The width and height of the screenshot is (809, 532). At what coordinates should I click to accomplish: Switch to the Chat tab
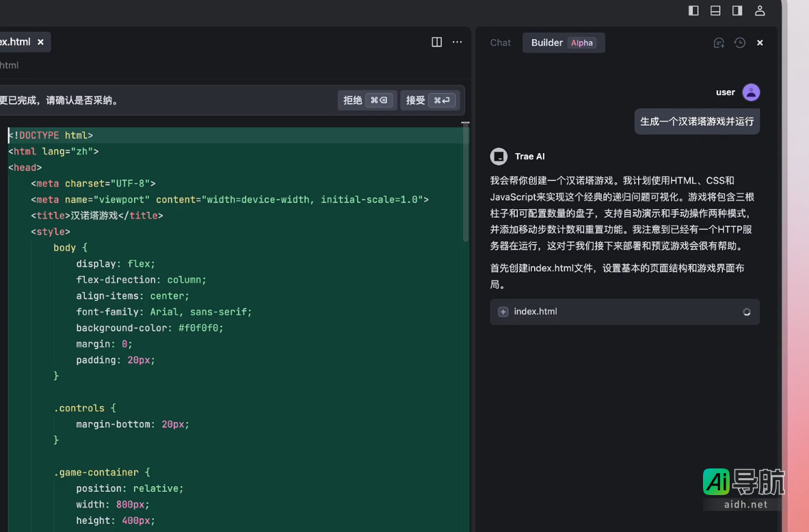[x=500, y=43]
